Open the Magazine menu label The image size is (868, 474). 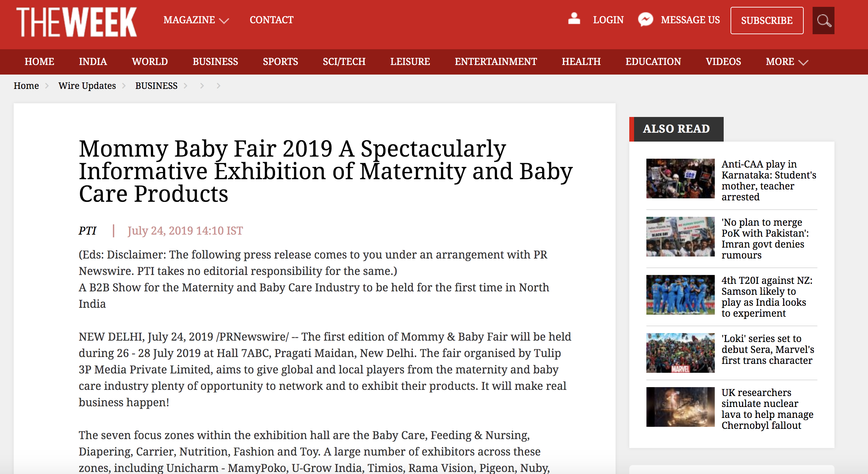coord(189,20)
